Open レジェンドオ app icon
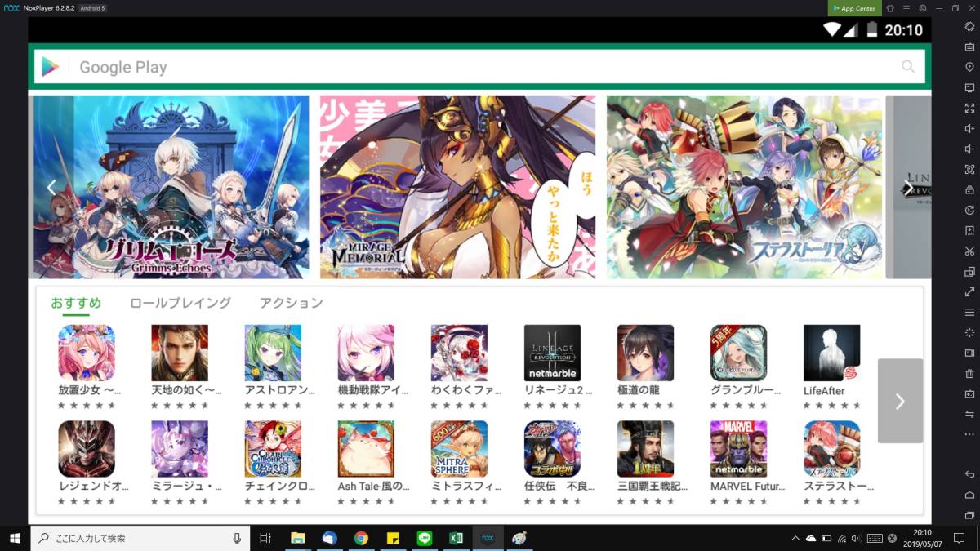980x551 pixels. click(87, 449)
